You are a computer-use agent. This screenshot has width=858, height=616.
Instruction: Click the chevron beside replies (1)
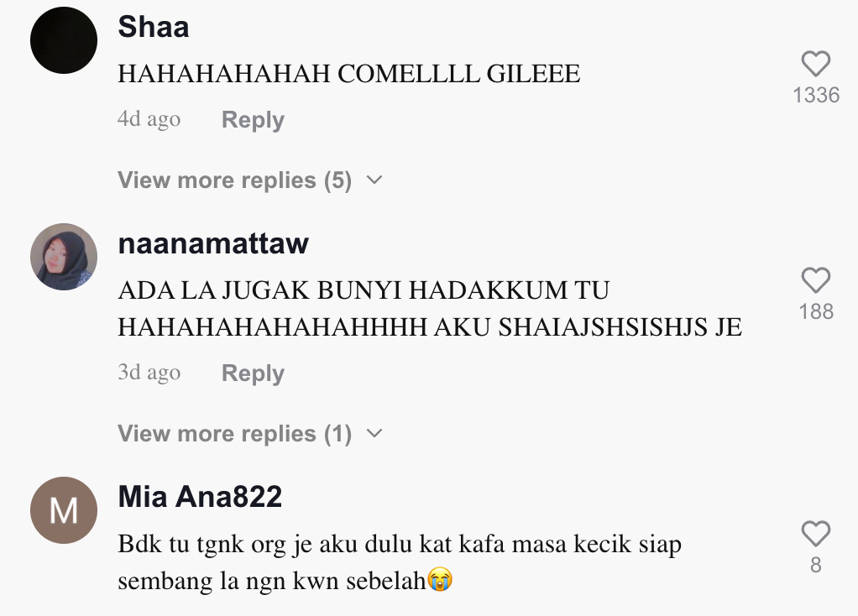[x=374, y=433]
